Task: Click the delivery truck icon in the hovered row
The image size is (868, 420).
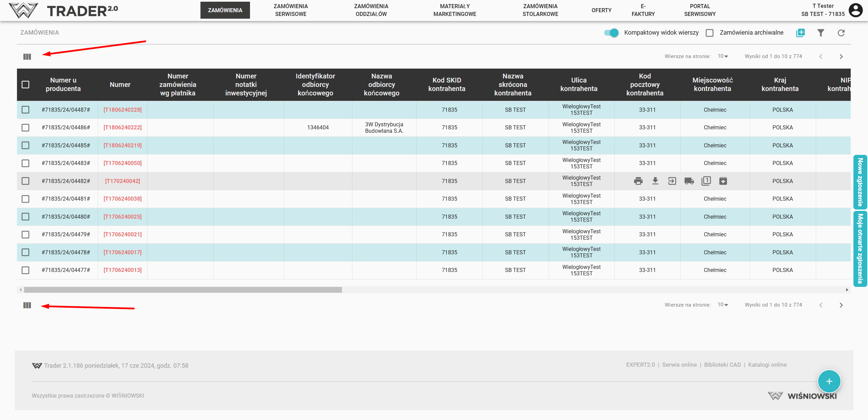Action: pyautogui.click(x=689, y=181)
